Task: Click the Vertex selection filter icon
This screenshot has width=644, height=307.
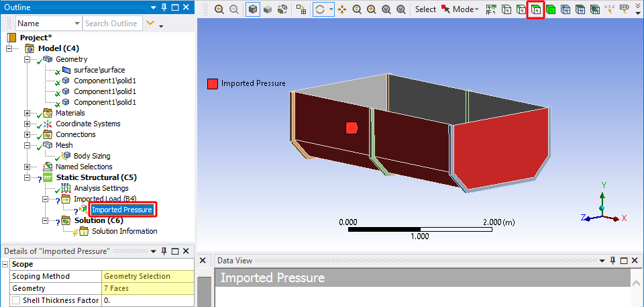Action: pos(506,9)
